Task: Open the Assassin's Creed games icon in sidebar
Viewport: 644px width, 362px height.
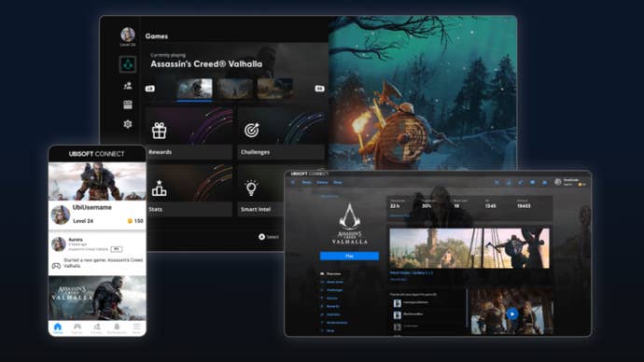Action: (x=128, y=64)
